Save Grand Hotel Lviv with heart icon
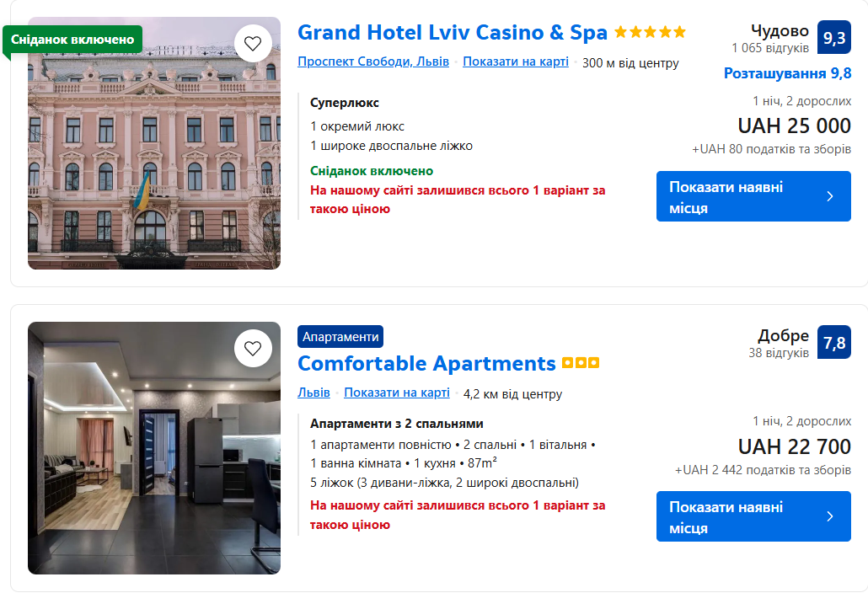Screen dimensions: 868x593 (x=253, y=43)
